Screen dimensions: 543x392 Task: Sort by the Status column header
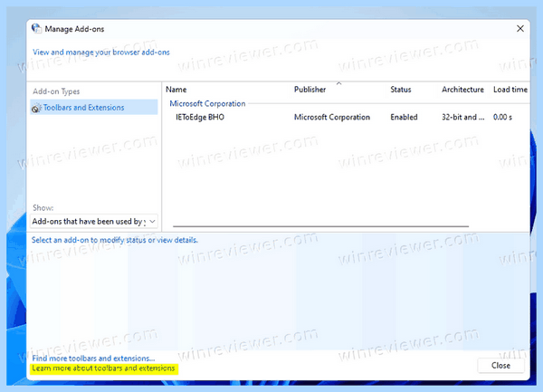tap(401, 90)
